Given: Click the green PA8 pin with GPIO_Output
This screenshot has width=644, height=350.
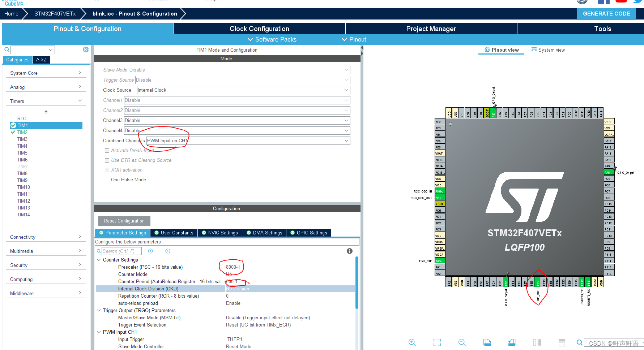Looking at the screenshot, I should 609,173.
